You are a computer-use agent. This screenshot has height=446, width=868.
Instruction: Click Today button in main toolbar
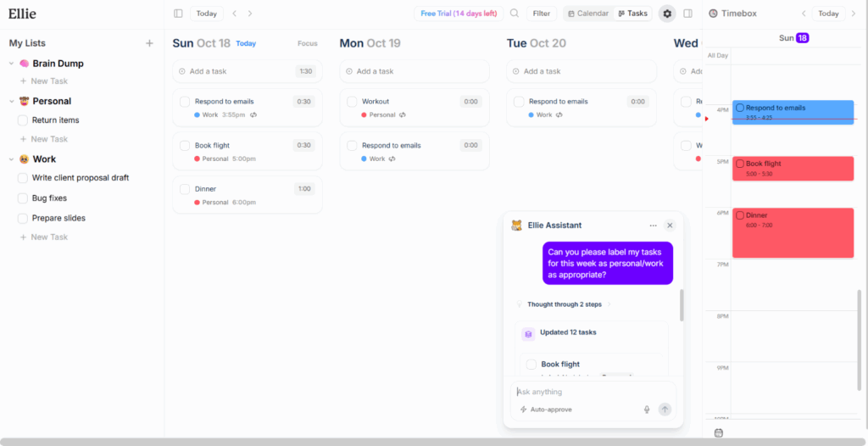(x=207, y=14)
